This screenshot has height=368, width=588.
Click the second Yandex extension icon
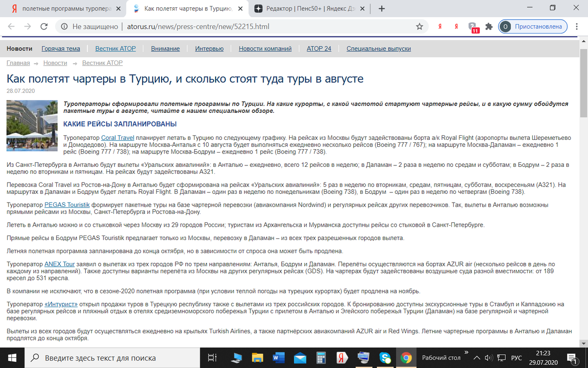point(456,26)
